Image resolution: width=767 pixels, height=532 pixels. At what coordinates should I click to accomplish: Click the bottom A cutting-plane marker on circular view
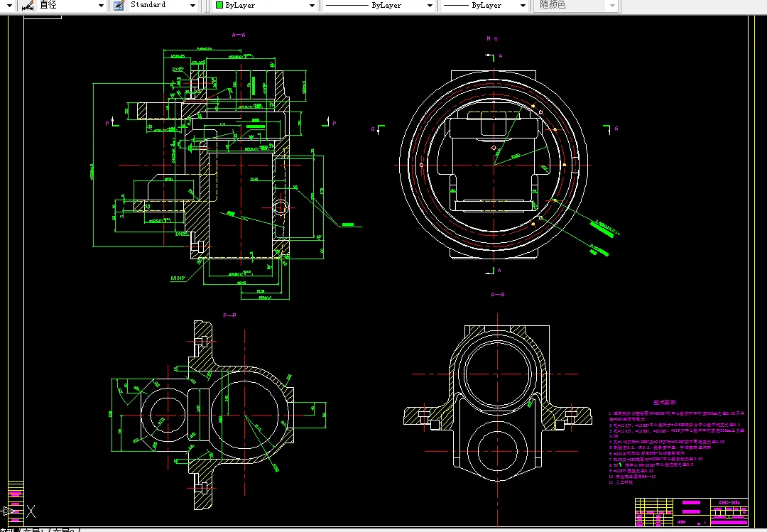coord(493,271)
